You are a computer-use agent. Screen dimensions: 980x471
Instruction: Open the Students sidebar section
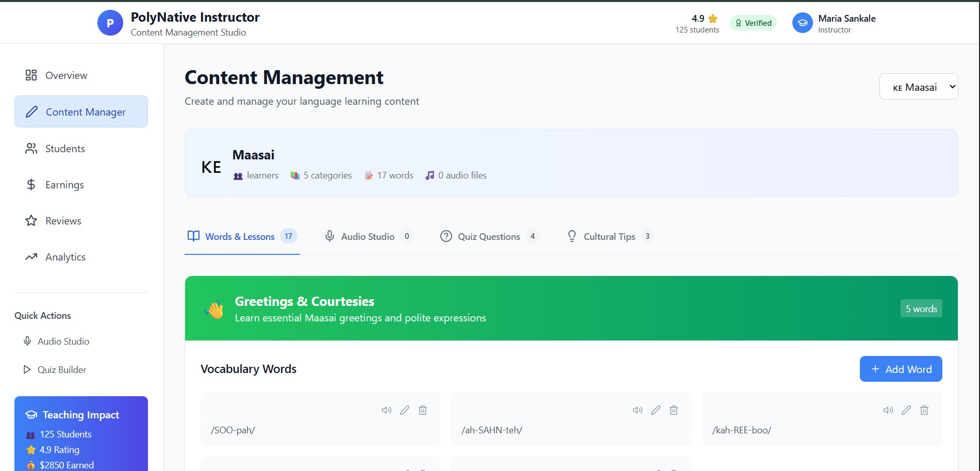coord(81,149)
